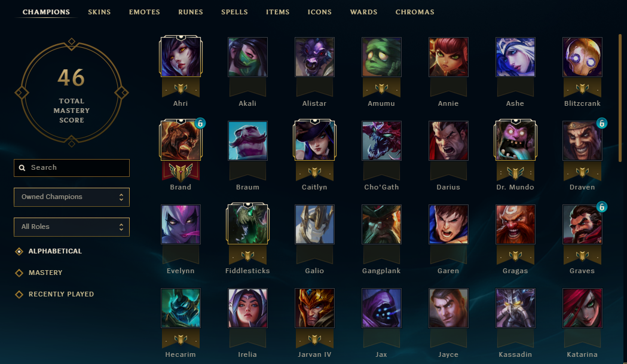Click the magnifier icon in Search
The height and width of the screenshot is (364, 627).
(22, 168)
